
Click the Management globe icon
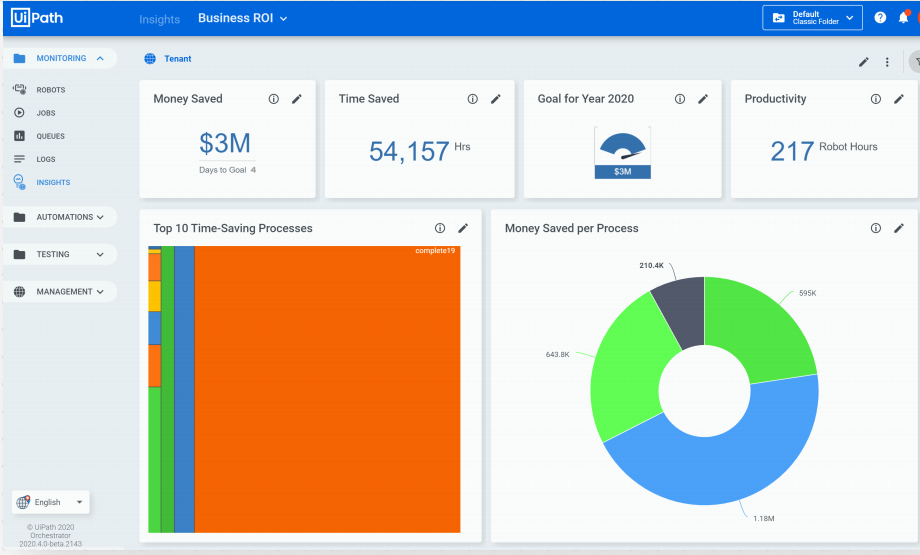(x=19, y=292)
